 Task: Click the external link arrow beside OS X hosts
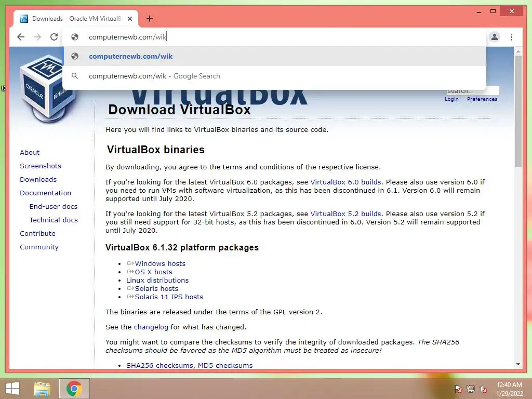point(130,271)
